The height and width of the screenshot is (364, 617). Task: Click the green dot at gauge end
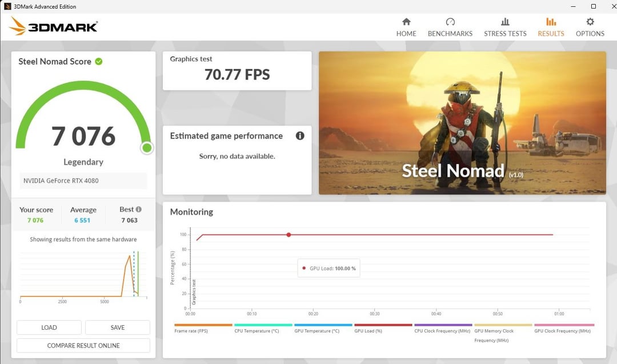(147, 148)
